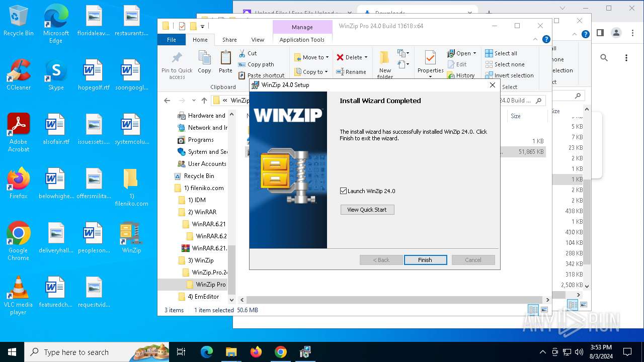644x362 pixels.
Task: Click the Cancel button in the wizard
Action: (473, 260)
